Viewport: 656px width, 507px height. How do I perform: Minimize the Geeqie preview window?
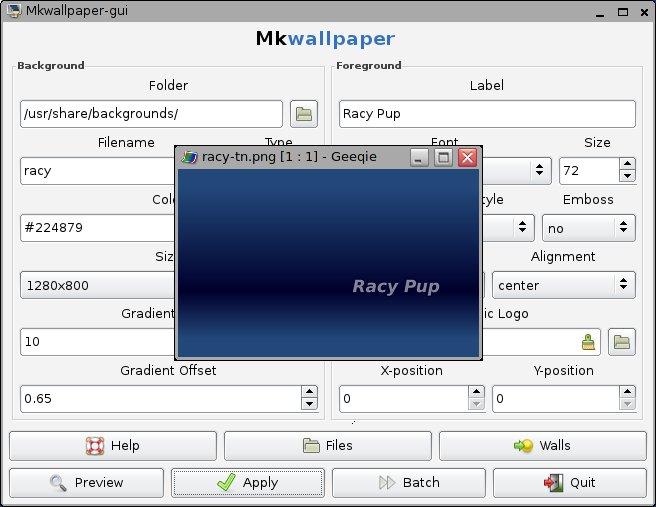[419, 158]
